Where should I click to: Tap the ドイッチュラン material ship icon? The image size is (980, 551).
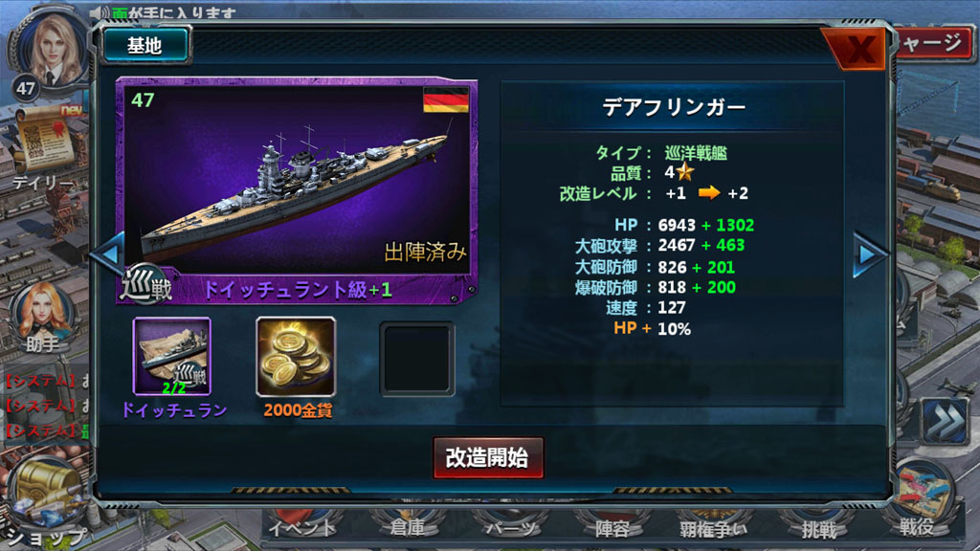pos(172,356)
